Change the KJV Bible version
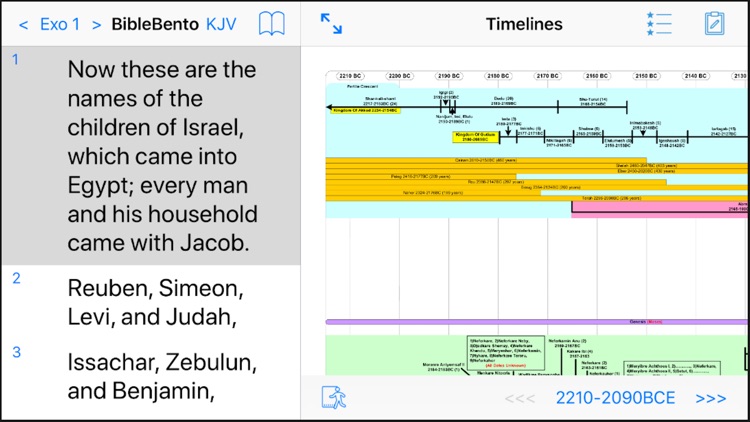The height and width of the screenshot is (422, 750). (x=221, y=24)
